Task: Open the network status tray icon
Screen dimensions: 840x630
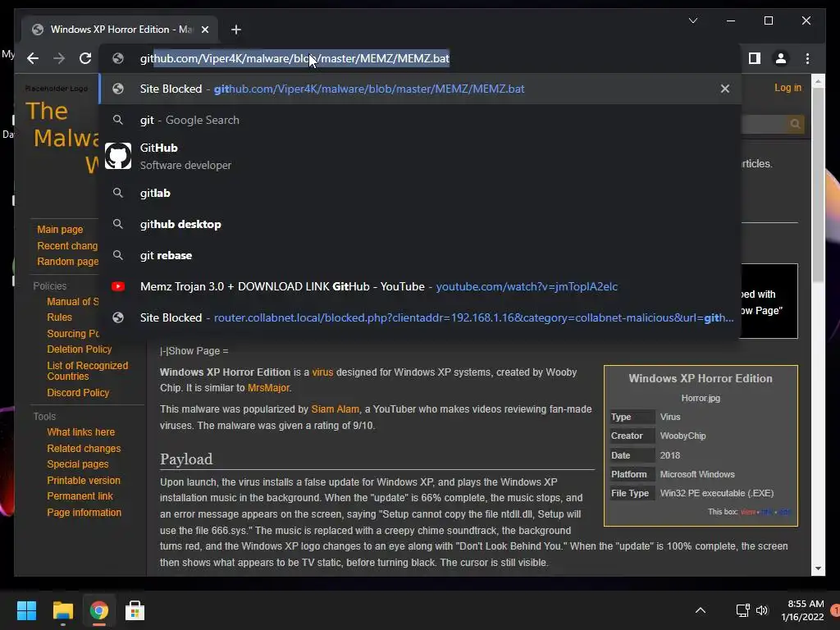Action: pos(742,610)
